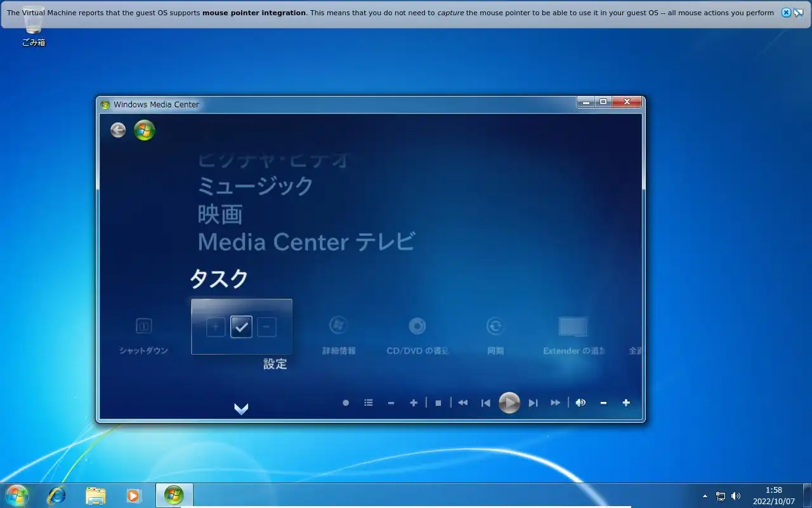Open the Windows Start menu

point(17,495)
